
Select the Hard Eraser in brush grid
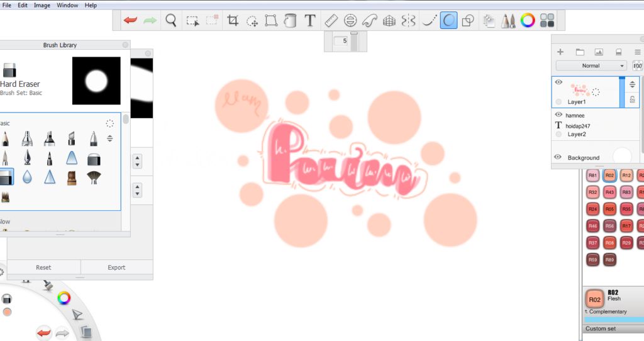(x=6, y=177)
